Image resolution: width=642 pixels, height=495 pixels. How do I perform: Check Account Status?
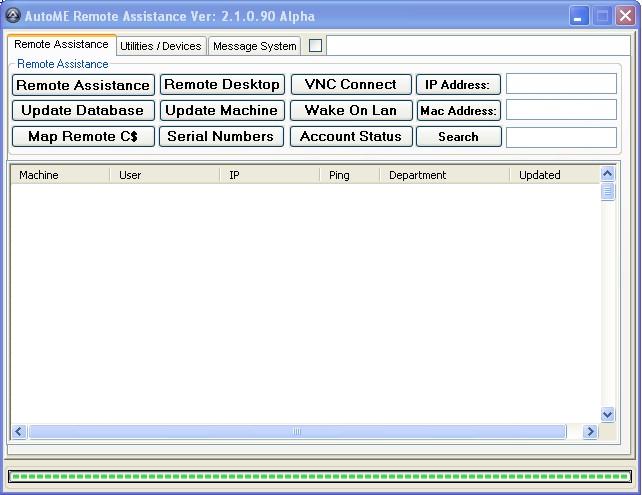[x=350, y=137]
